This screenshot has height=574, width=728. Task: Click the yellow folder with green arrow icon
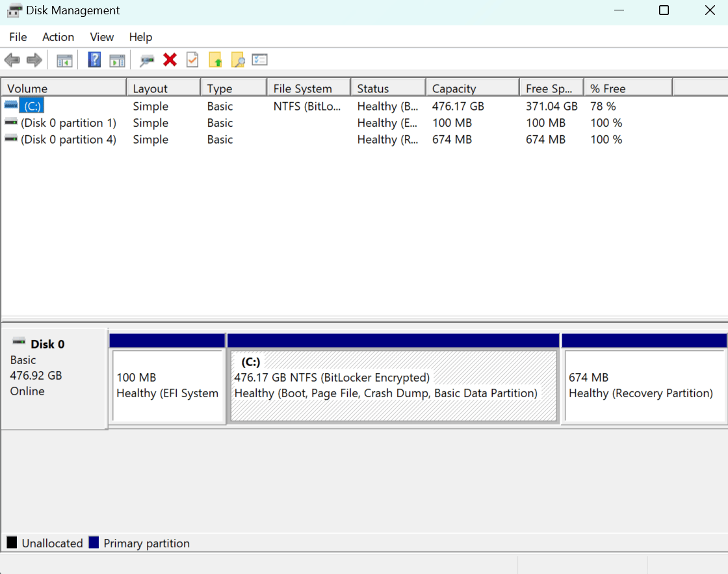click(215, 60)
